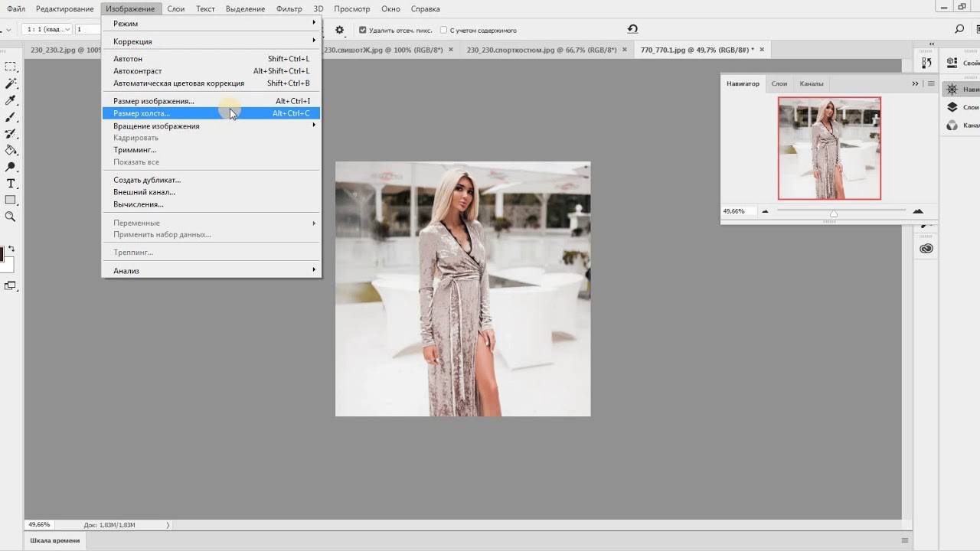Select the Paint Bucket tool
980x551 pixels.
(11, 150)
